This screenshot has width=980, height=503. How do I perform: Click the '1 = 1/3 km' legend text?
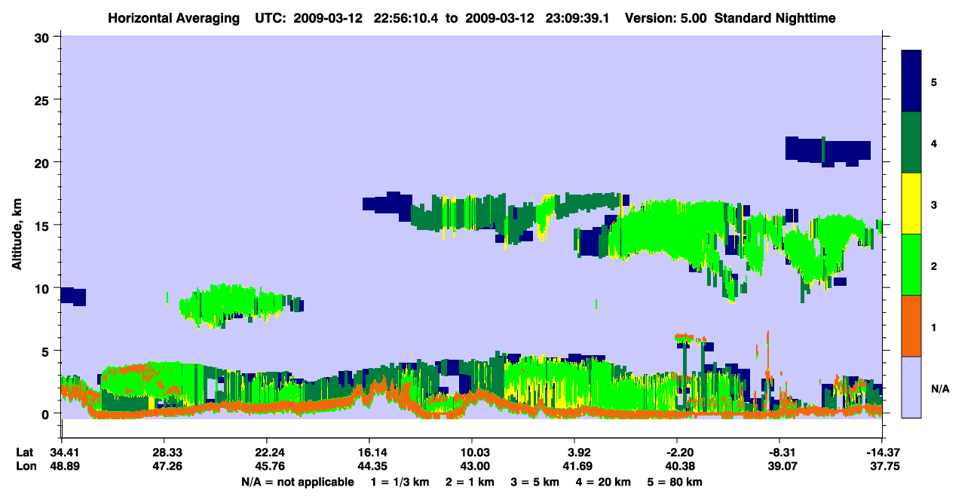[399, 481]
